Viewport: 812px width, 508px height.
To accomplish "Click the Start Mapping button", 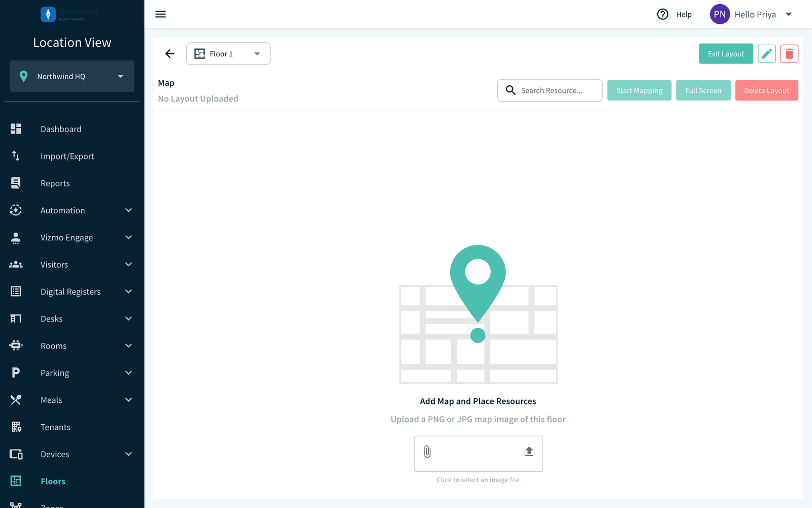I will [639, 90].
